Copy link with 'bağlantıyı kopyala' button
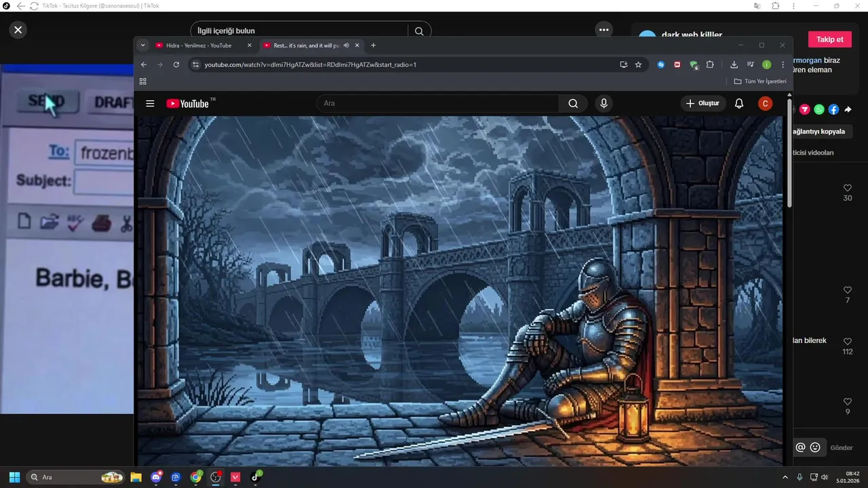The image size is (868, 488). coord(823,131)
